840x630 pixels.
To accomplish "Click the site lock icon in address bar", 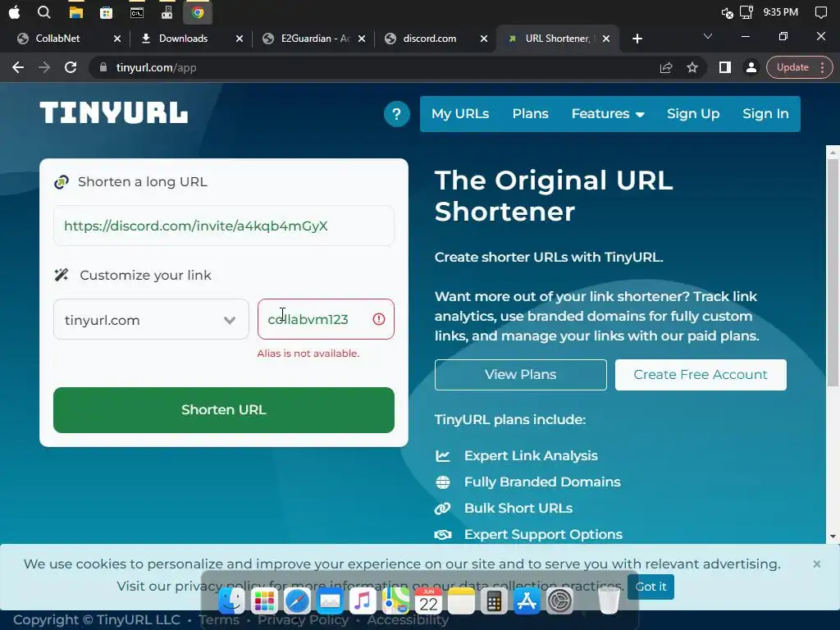I will pyautogui.click(x=103, y=67).
